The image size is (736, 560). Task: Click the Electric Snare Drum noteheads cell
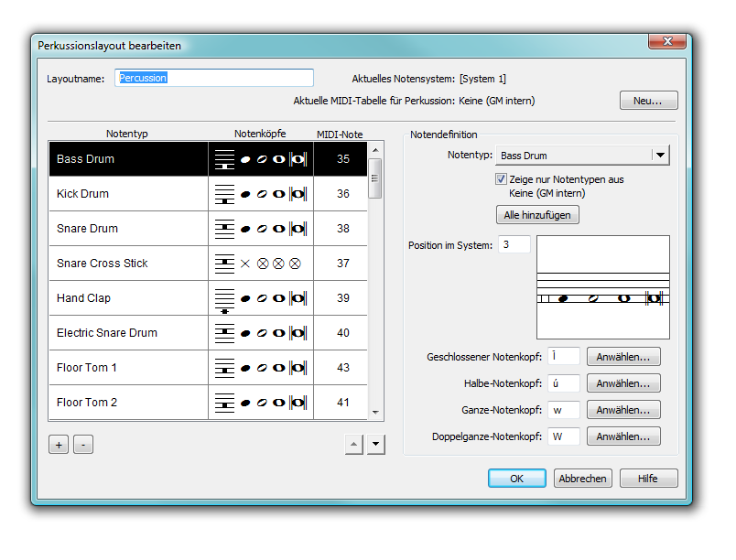pos(261,332)
